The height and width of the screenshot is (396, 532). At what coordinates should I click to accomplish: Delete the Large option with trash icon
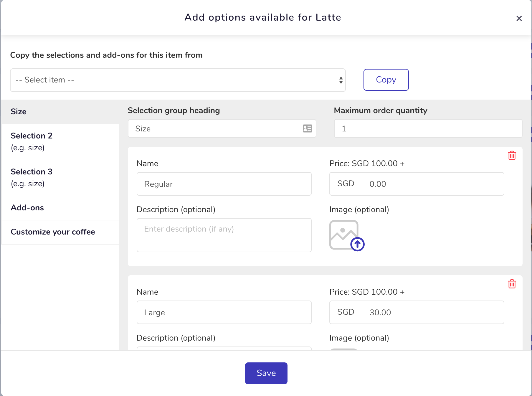coord(512,284)
